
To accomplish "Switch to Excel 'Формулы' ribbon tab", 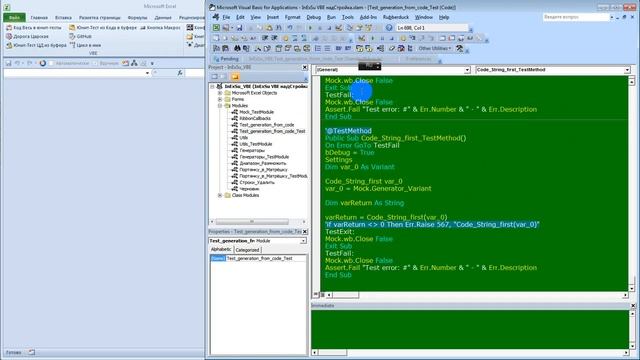I will point(137,18).
